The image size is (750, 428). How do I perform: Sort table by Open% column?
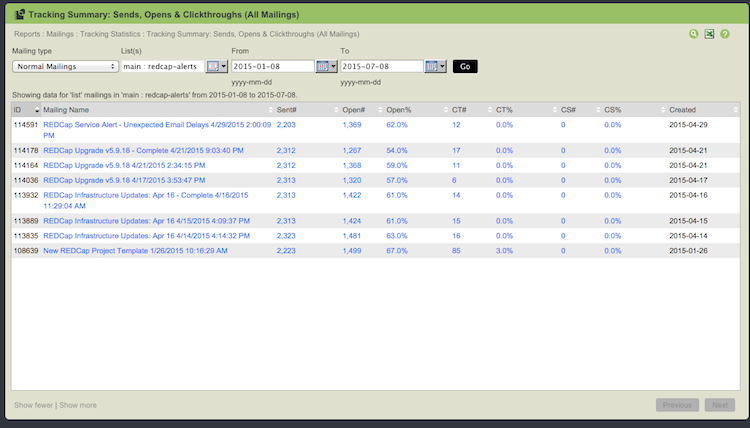point(418,110)
